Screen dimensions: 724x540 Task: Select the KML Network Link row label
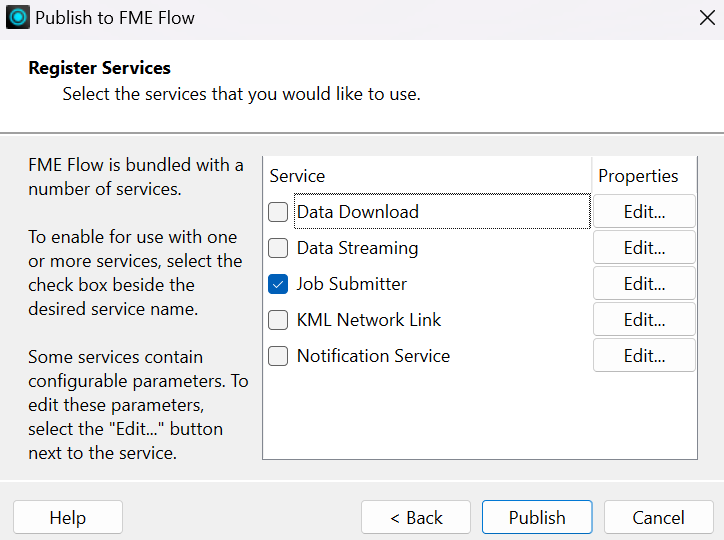point(369,320)
